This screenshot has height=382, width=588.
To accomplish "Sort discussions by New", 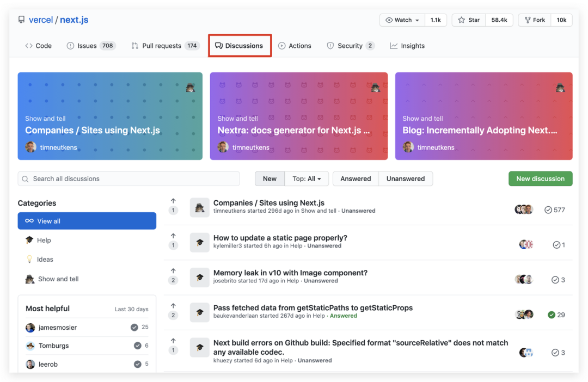I will tap(269, 178).
